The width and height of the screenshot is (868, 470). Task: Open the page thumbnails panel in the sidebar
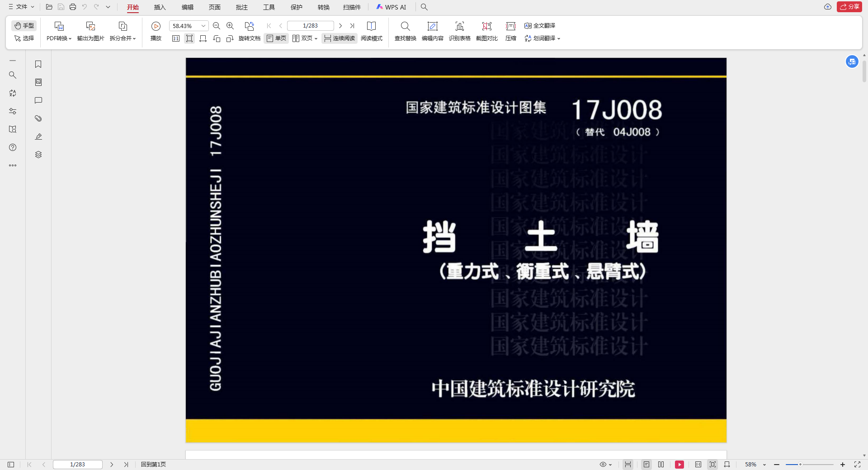pos(38,82)
